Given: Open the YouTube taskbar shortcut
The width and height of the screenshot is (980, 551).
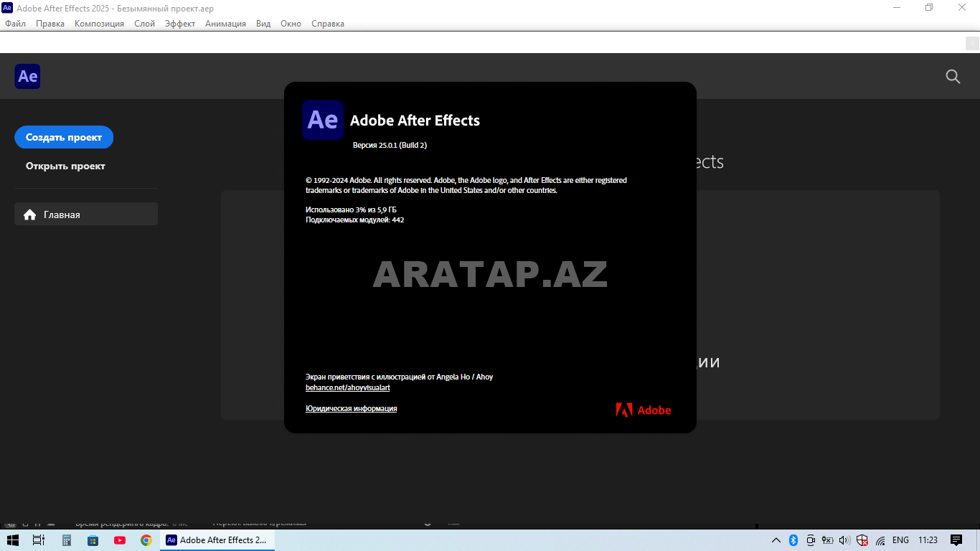Looking at the screenshot, I should click(119, 540).
